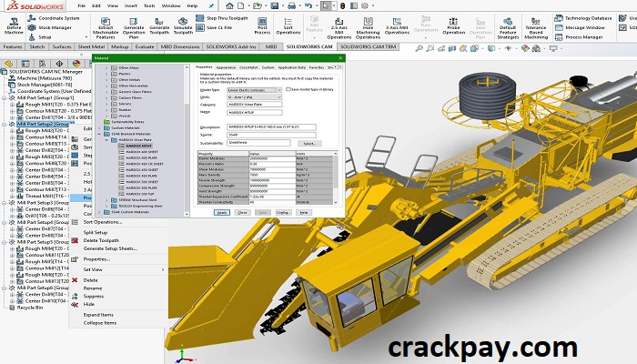Select HARDOX 500 TUF material

tap(140, 194)
